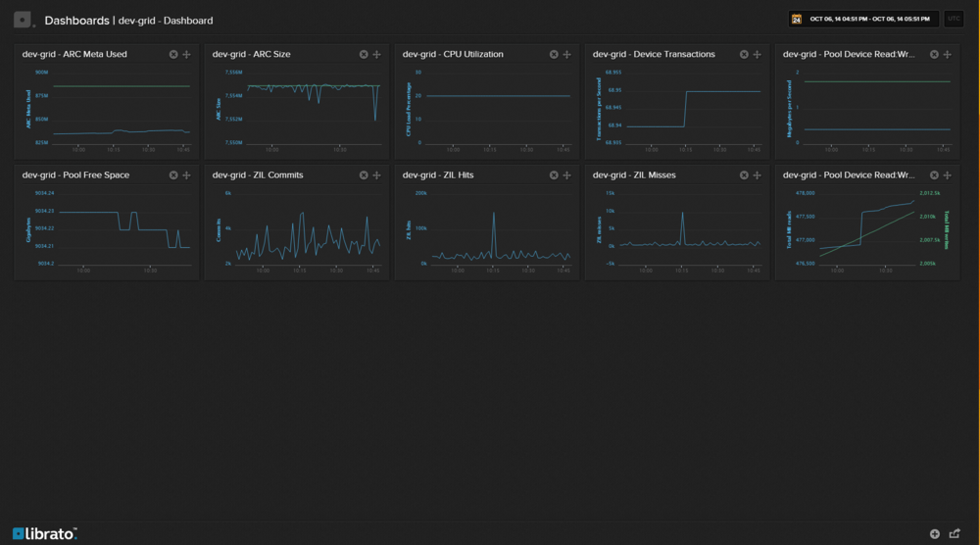Remove the ZIL Misses chart panel

744,175
